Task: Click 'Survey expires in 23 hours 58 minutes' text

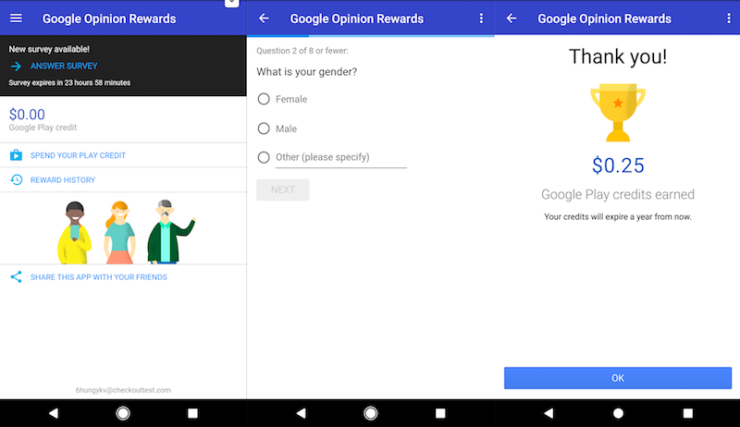Action: tap(69, 83)
